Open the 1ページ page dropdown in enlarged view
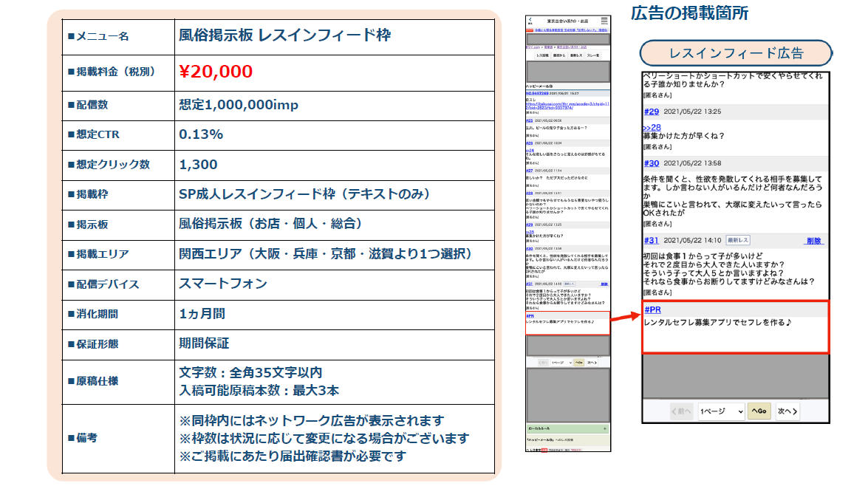Viewport: 868px width, 486px height. pos(721,411)
